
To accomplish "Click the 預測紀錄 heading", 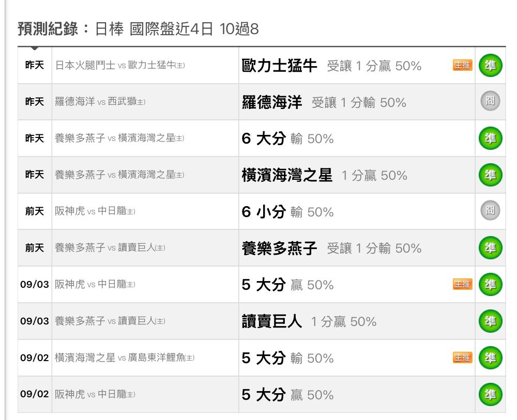I will click(x=48, y=28).
